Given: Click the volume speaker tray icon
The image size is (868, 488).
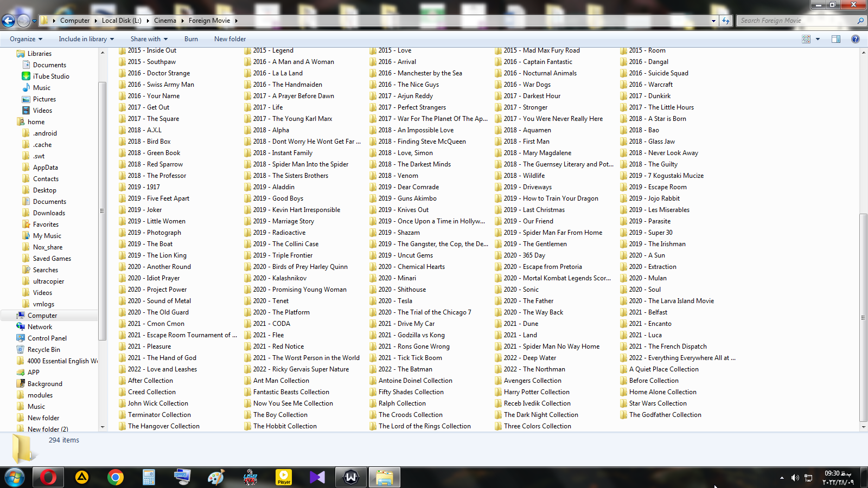Looking at the screenshot, I should click(795, 478).
